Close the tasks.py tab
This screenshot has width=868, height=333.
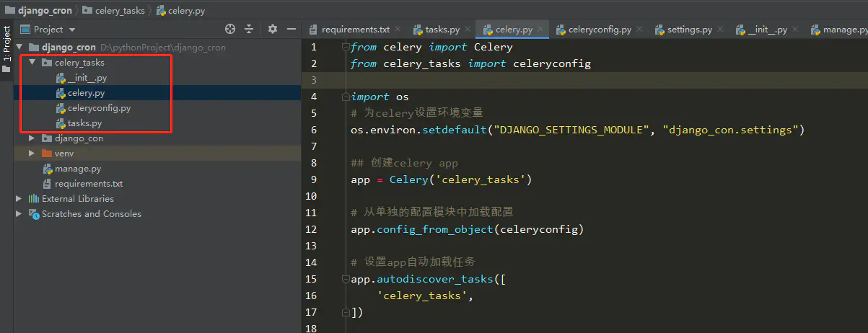coord(468,30)
